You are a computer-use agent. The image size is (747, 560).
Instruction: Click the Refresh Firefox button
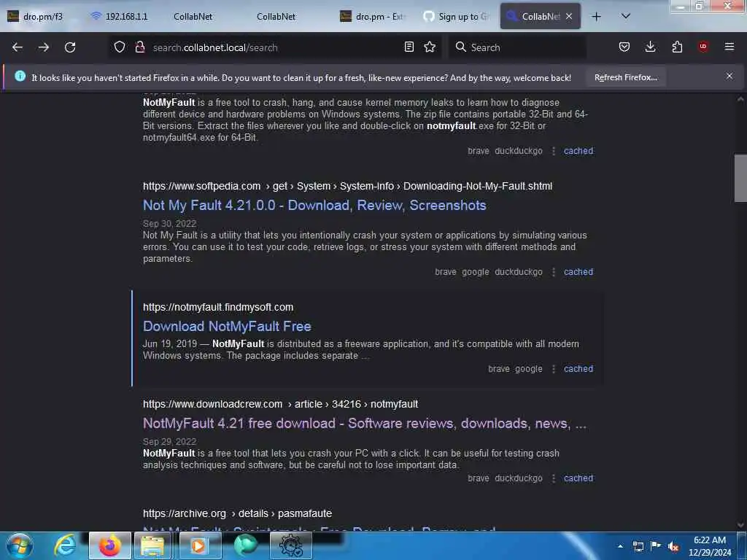pos(625,77)
